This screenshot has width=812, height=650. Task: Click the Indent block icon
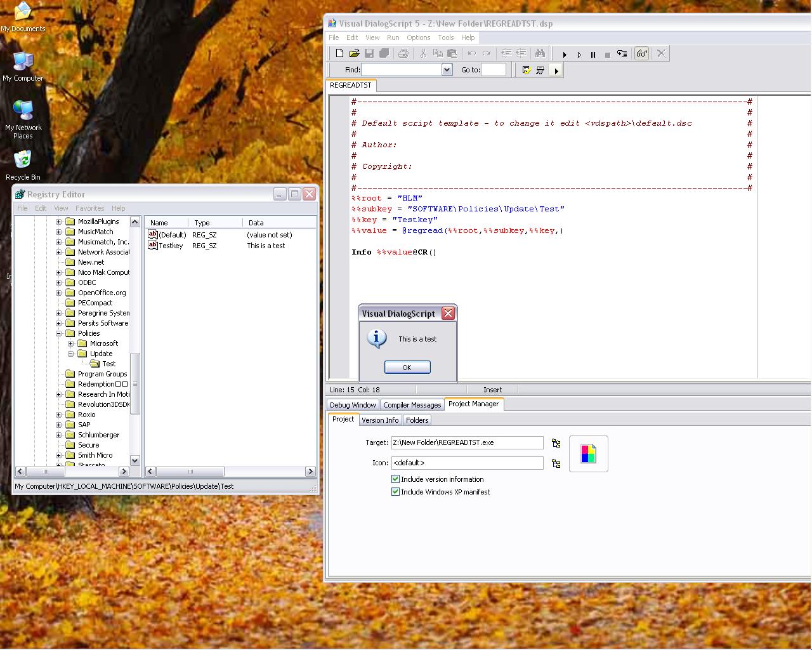pos(506,54)
